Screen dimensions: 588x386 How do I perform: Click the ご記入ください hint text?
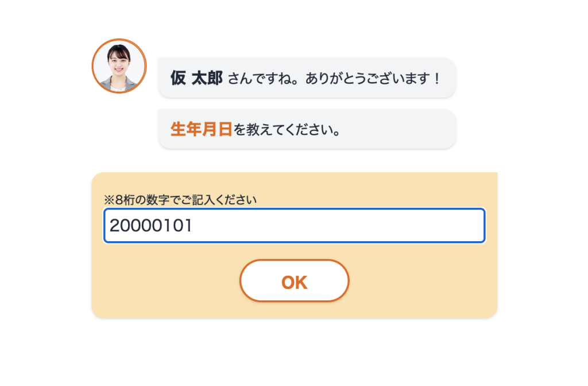click(x=219, y=200)
